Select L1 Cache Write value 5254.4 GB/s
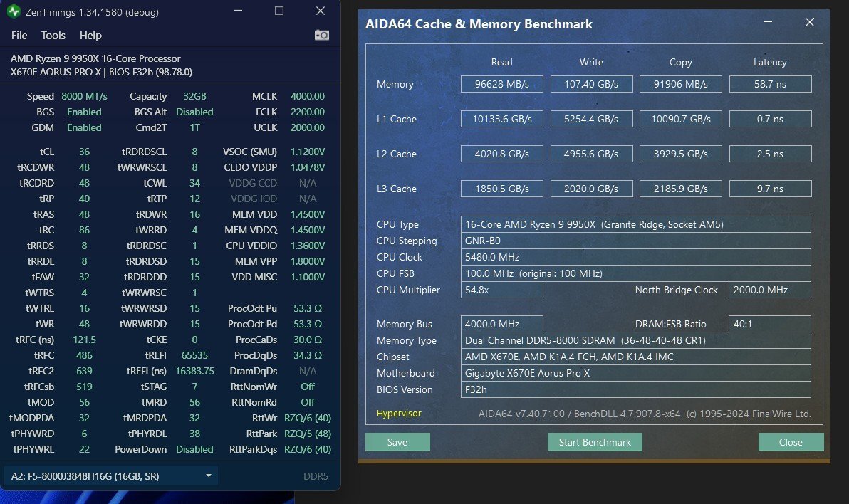Screen dimensions: 849x504 point(591,119)
